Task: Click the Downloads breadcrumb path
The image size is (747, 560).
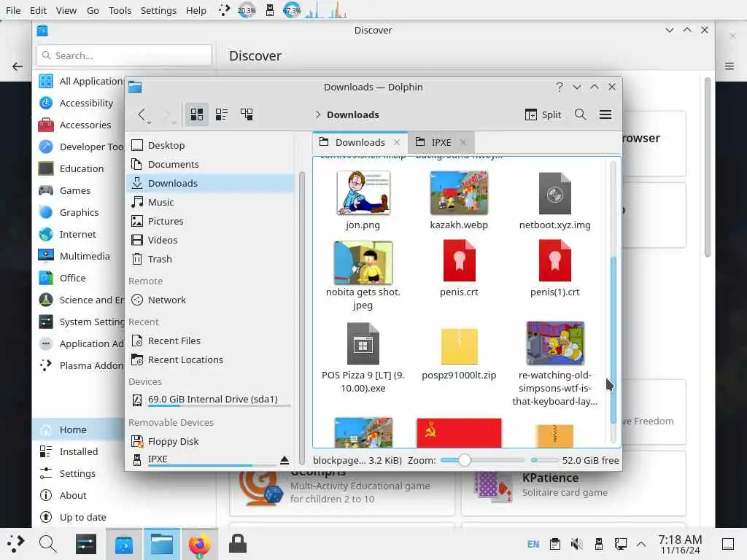Action: (x=353, y=114)
